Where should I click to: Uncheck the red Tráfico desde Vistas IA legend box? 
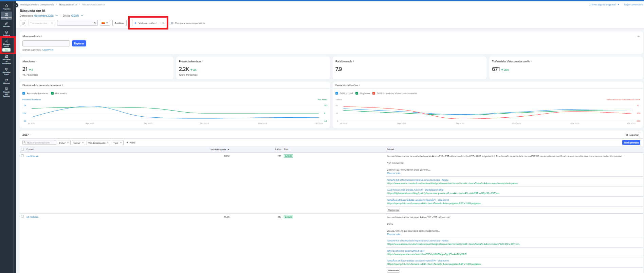[x=374, y=93]
